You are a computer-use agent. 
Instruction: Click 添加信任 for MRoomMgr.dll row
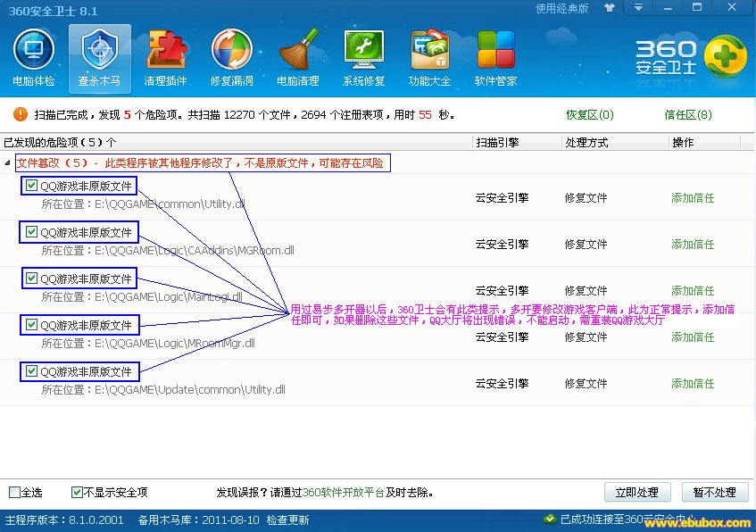point(693,337)
